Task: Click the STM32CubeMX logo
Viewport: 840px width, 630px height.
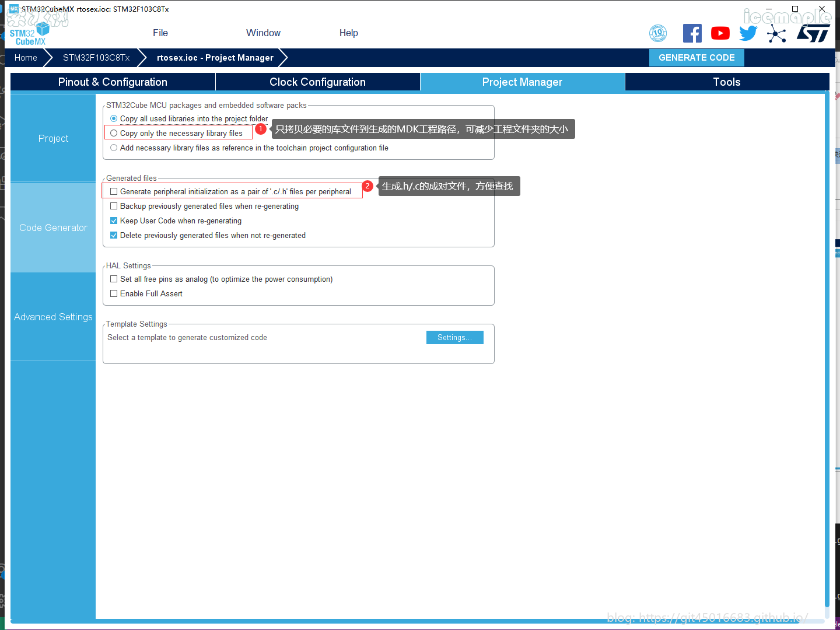Action: coord(30,33)
